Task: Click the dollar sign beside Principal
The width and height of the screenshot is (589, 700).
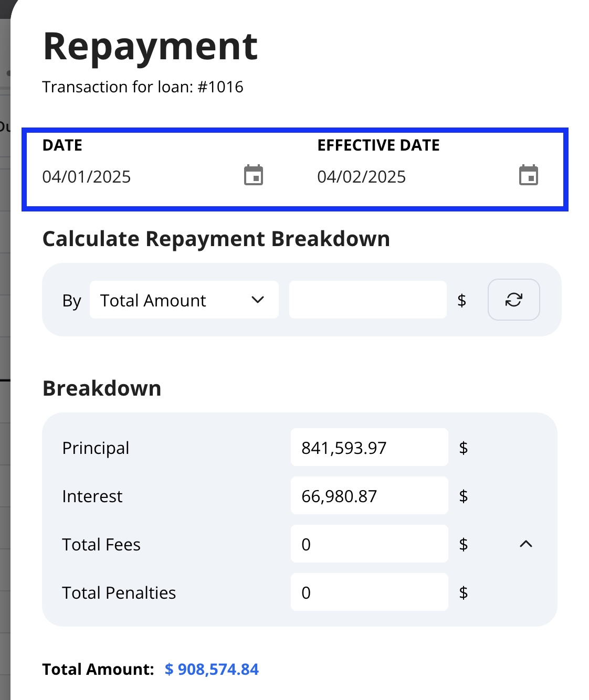Action: (x=464, y=448)
